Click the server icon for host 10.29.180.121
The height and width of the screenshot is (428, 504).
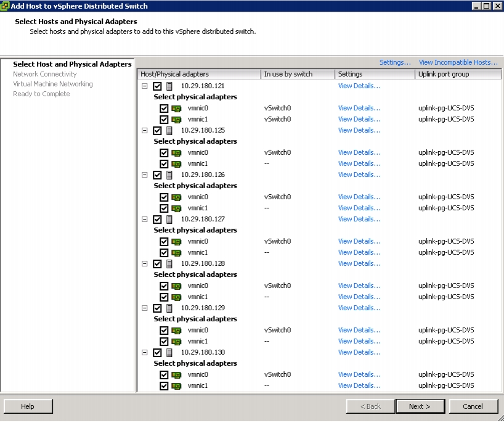click(x=169, y=86)
